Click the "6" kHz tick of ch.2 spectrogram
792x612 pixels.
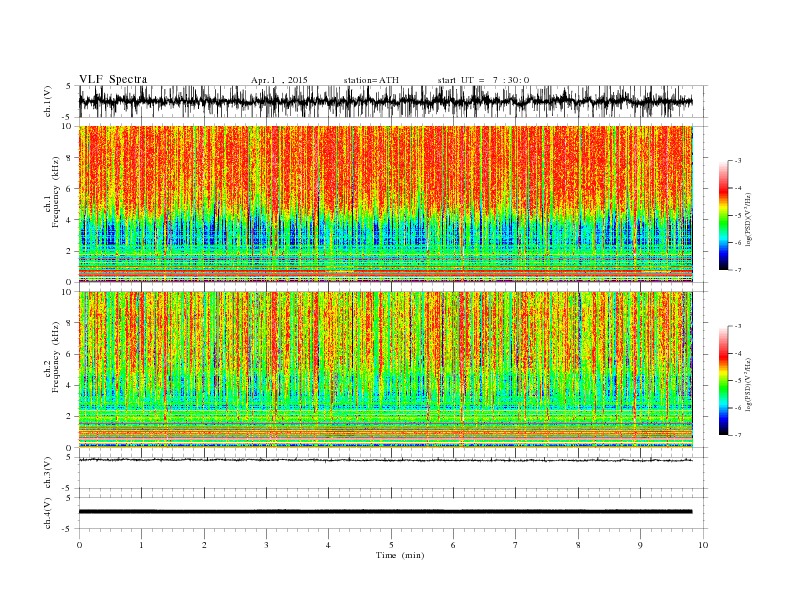[x=69, y=354]
